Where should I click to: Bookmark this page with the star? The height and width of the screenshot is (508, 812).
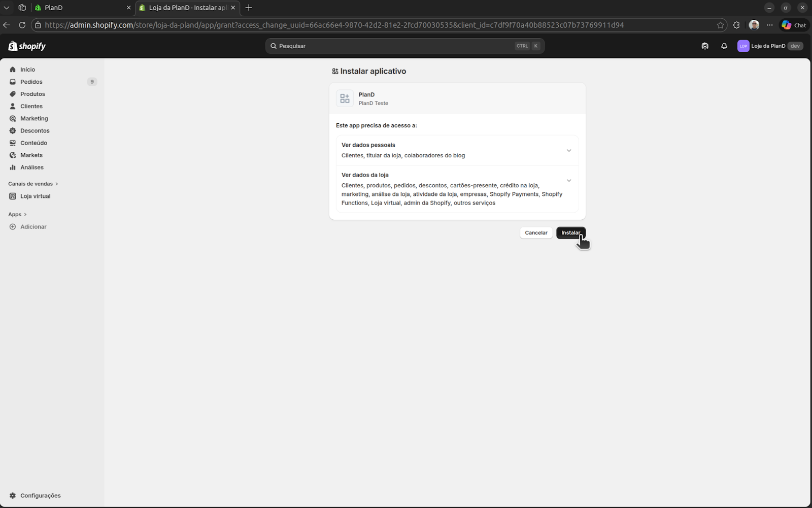tap(720, 25)
